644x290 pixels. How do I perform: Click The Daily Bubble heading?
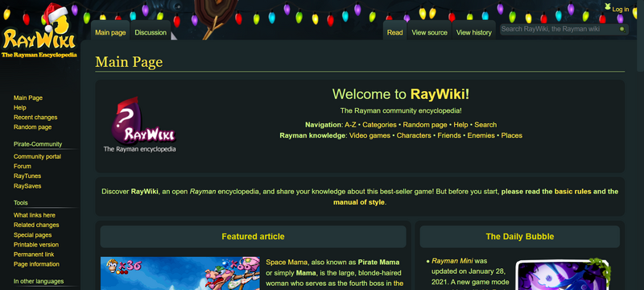tap(519, 237)
